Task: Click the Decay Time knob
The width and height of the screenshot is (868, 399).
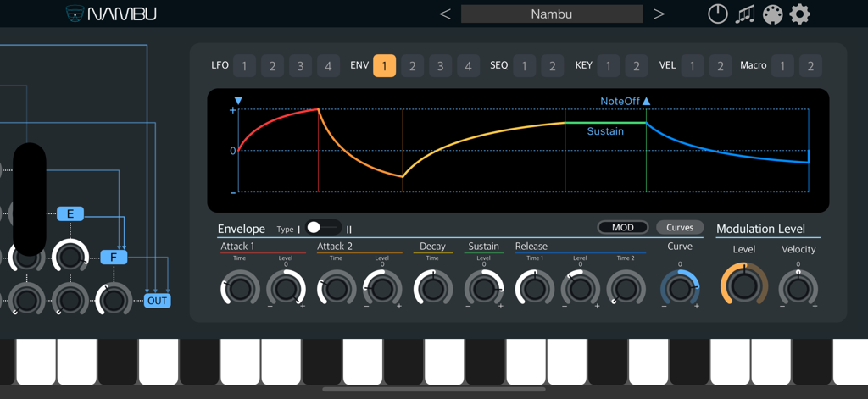Action: (433, 290)
